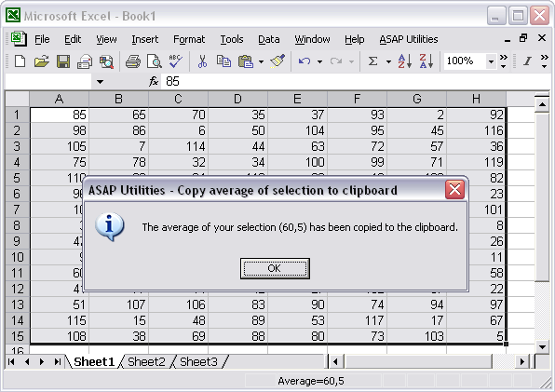Go to last sheet tab arrow

(58, 362)
